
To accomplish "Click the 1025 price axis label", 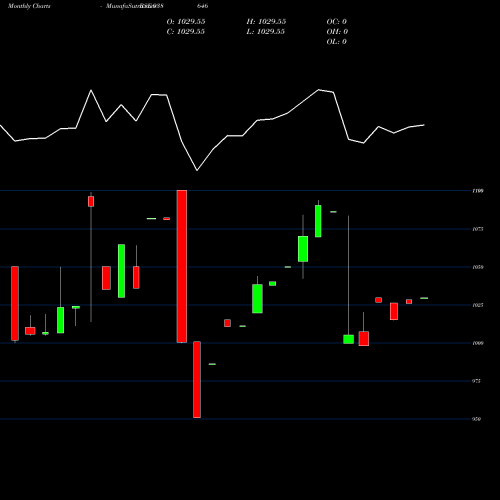I will (x=478, y=305).
